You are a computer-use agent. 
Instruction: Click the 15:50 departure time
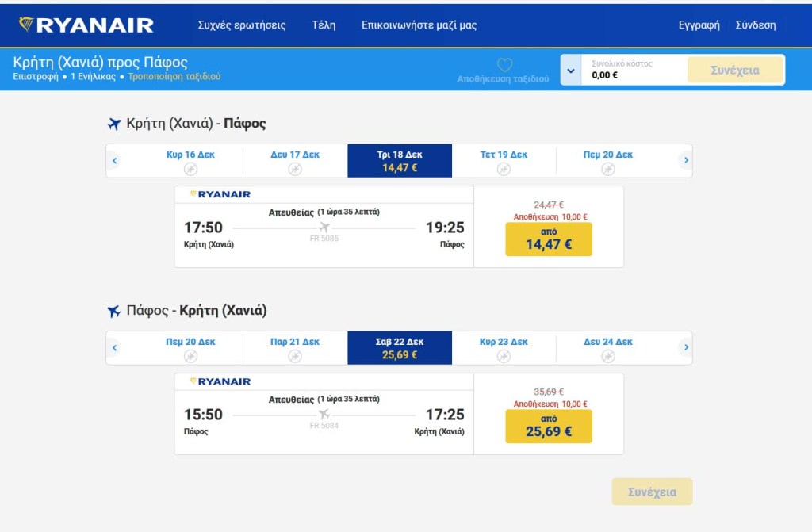tap(203, 415)
